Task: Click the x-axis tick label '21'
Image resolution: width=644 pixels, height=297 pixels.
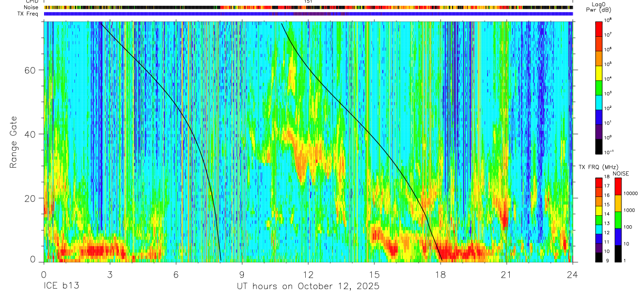Action: pos(507,274)
